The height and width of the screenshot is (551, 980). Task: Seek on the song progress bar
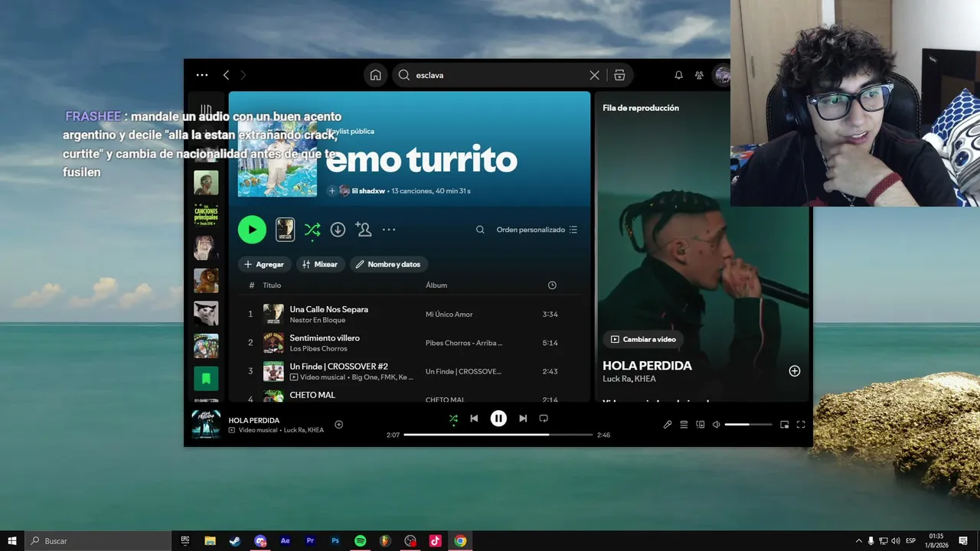click(498, 435)
